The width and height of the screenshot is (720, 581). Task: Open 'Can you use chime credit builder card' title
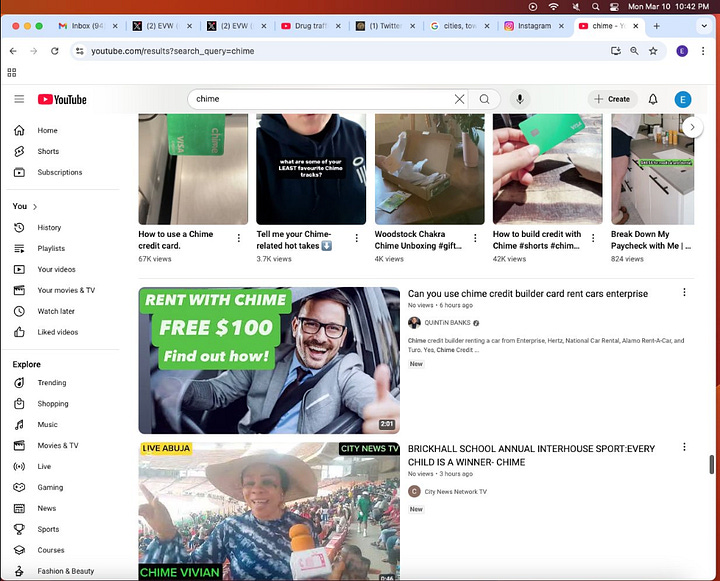click(x=528, y=293)
